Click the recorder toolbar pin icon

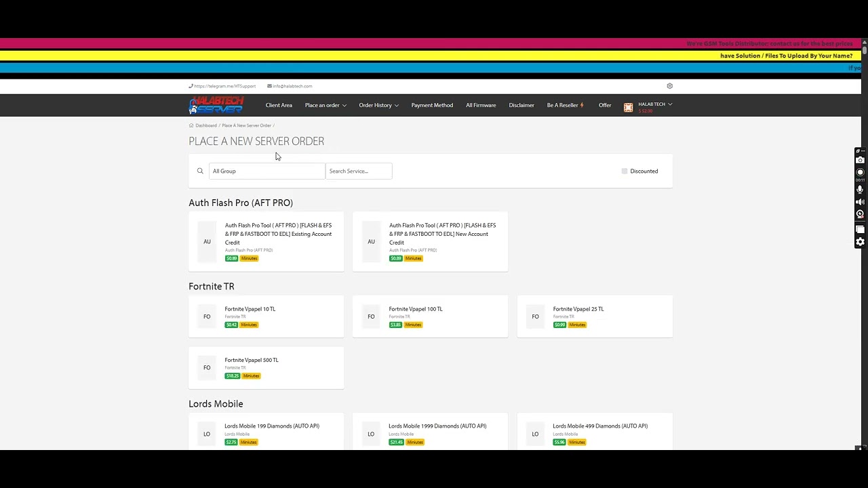pos(858,151)
